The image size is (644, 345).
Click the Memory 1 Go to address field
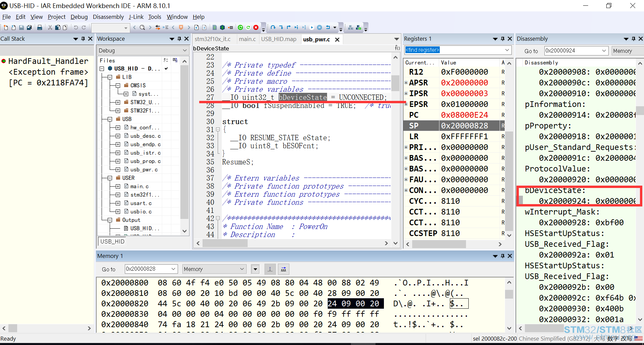tap(151, 269)
